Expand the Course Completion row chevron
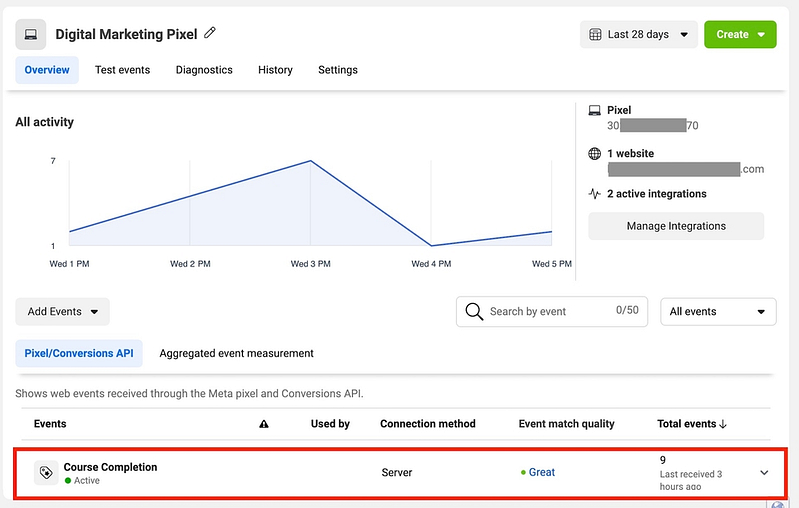 pyautogui.click(x=765, y=473)
